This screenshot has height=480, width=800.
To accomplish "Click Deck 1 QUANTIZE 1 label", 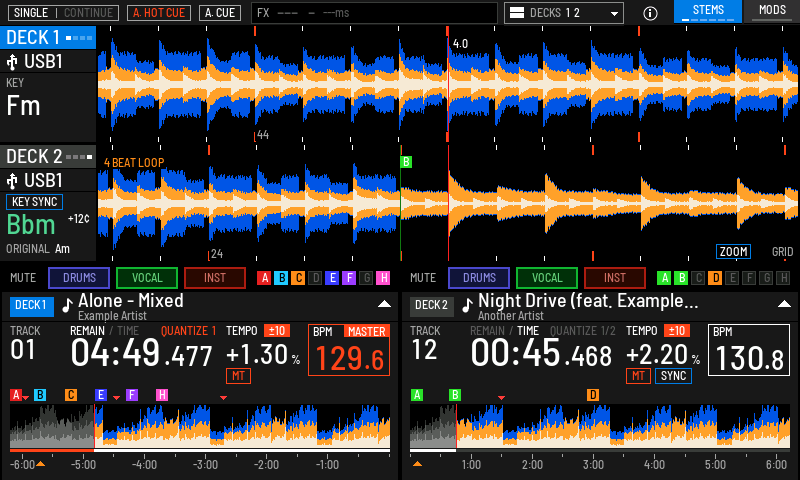I will [x=188, y=331].
